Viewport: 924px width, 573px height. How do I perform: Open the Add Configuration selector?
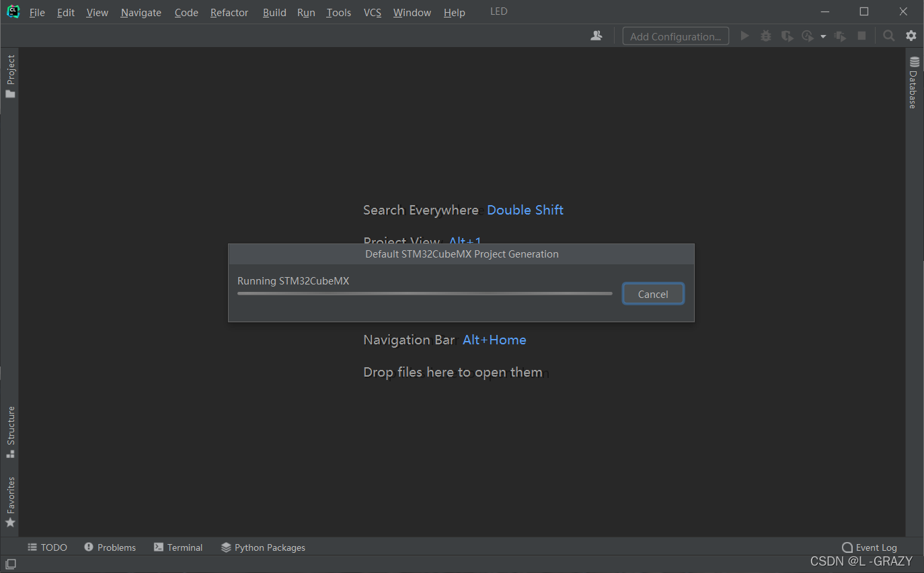676,36
